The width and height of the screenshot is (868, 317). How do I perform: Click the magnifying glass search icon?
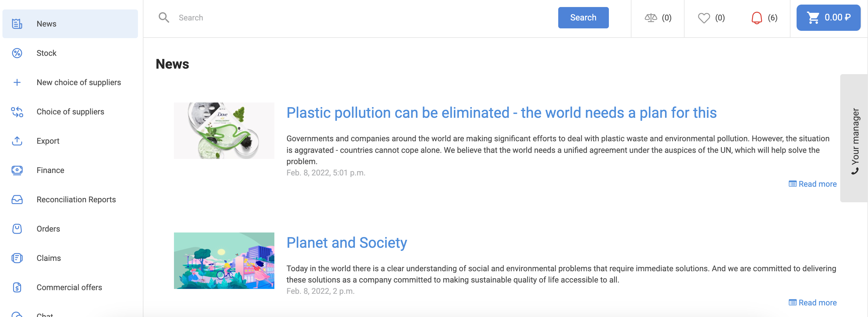(x=164, y=17)
